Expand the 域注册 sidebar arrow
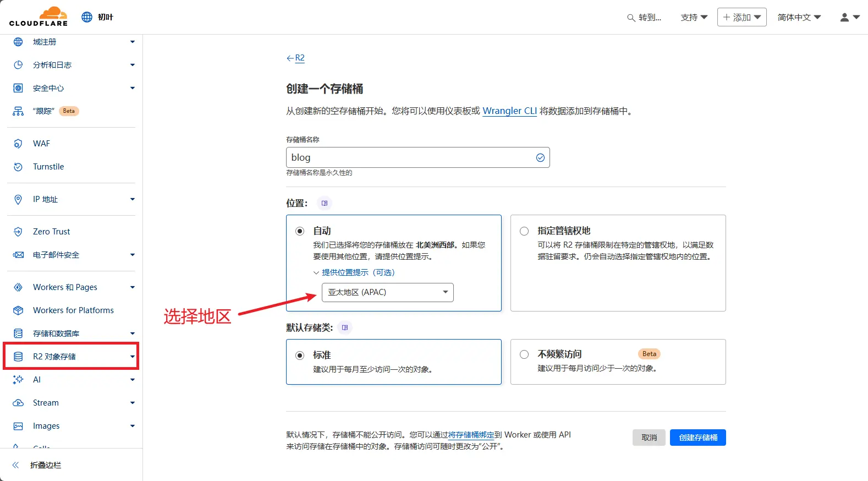The image size is (868, 481). click(133, 42)
